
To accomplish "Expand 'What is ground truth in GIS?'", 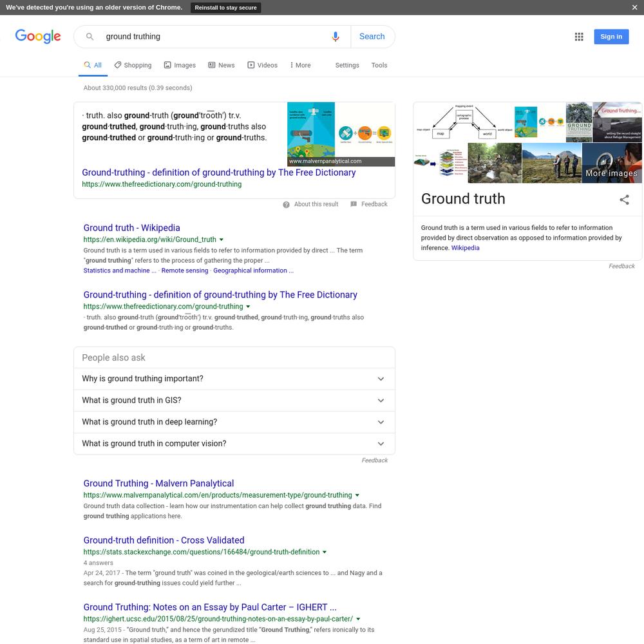I will click(x=234, y=401).
